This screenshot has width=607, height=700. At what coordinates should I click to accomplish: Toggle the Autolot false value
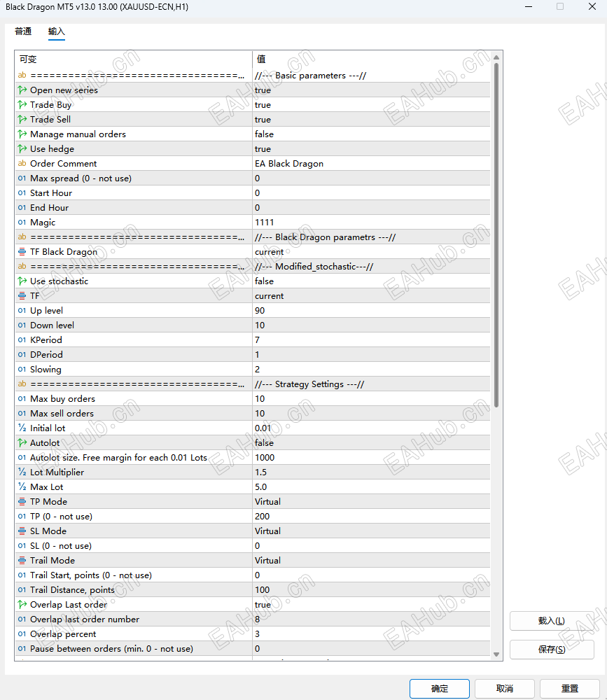coord(371,443)
